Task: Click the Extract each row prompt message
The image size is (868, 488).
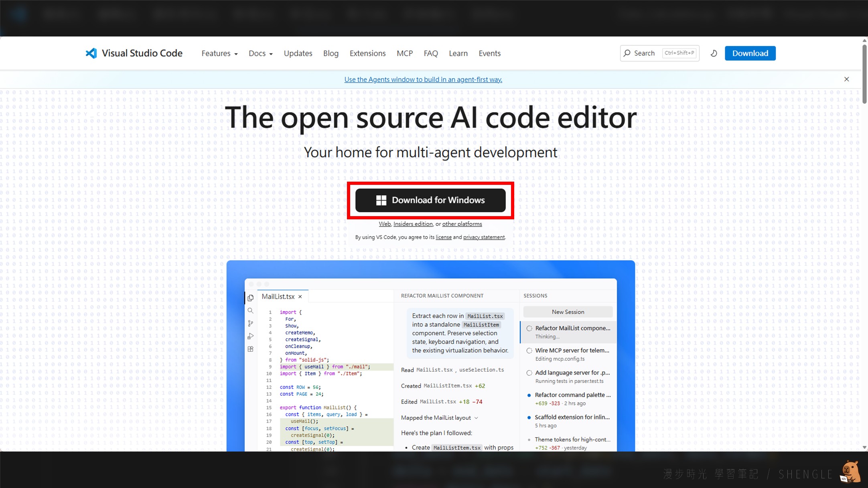Action: 460,333
